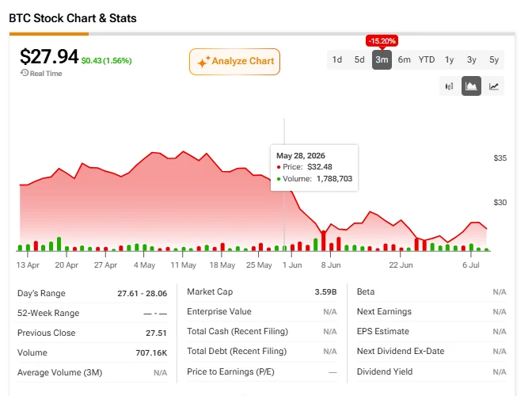Click the Total Cash (Recent Filing) label

(237, 332)
